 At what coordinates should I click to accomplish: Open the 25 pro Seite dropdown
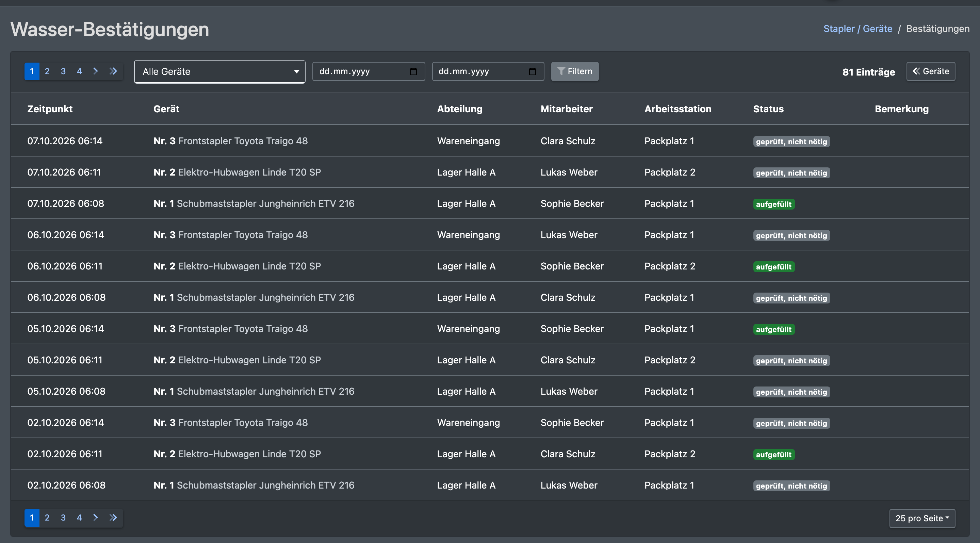click(x=922, y=518)
